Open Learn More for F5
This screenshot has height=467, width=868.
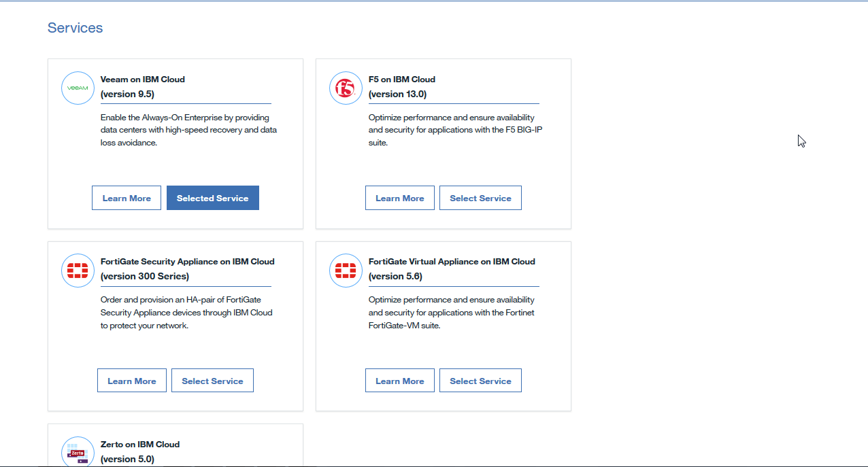click(x=399, y=198)
